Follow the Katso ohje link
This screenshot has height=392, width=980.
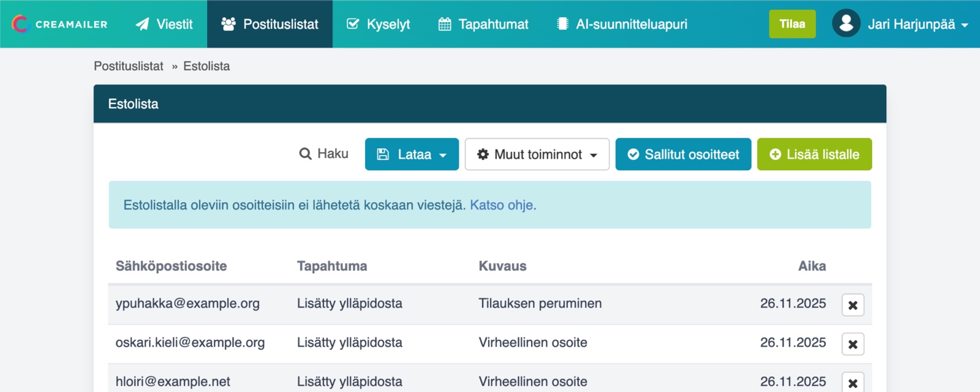[502, 205]
